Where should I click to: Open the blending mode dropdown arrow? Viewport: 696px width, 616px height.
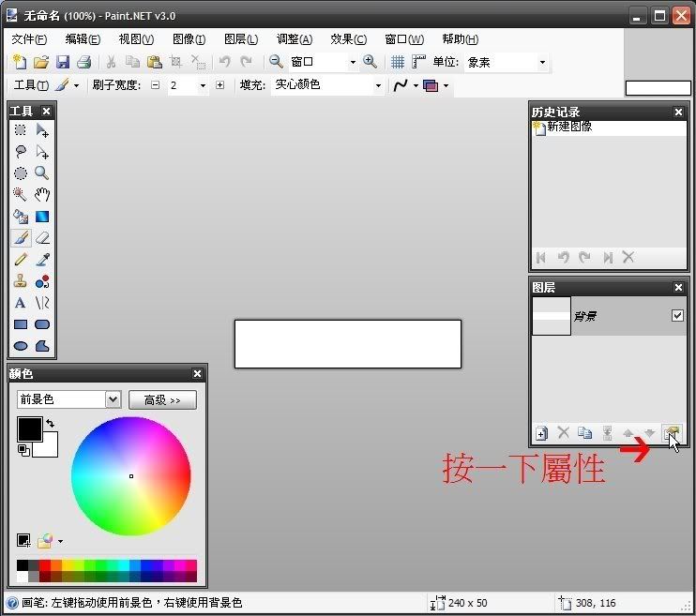coord(446,85)
